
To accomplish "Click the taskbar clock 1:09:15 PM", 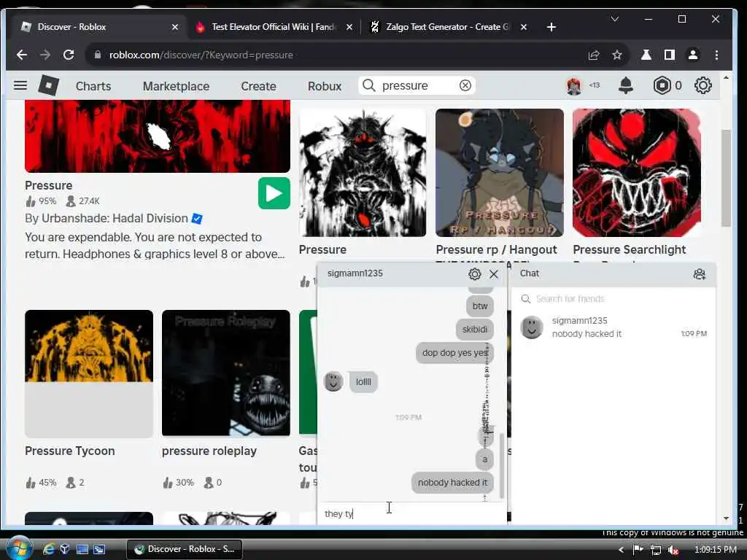I will [x=715, y=550].
